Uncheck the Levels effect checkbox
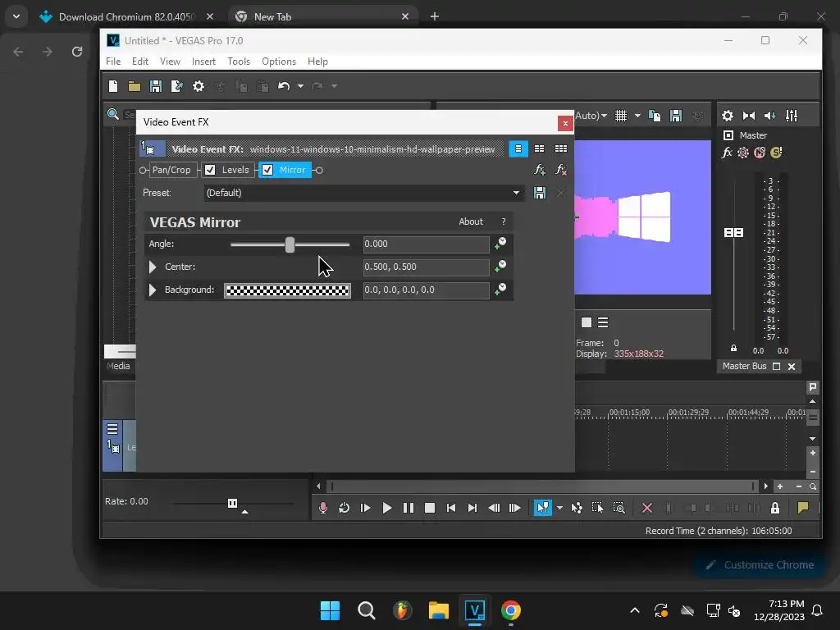Image resolution: width=840 pixels, height=630 pixels. coord(210,170)
